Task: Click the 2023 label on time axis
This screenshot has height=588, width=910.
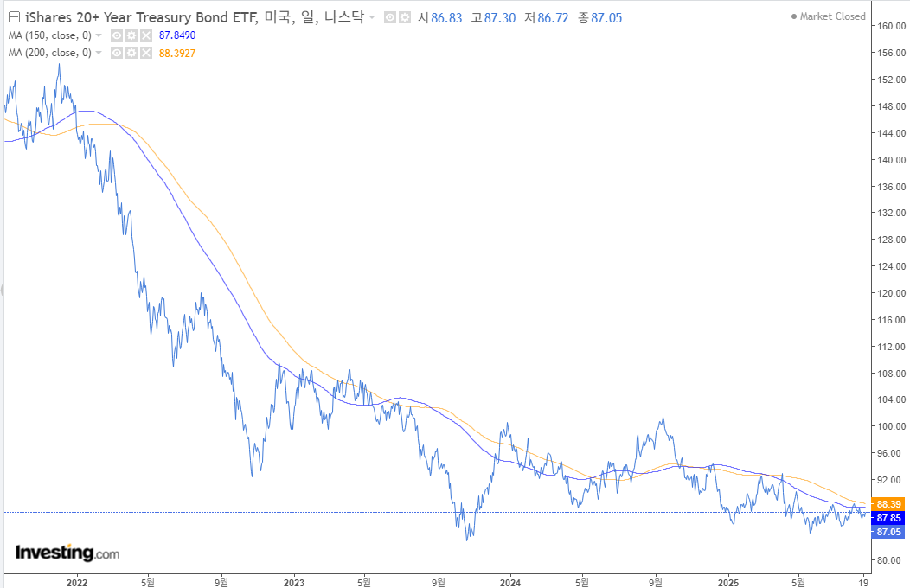Action: pos(293,582)
